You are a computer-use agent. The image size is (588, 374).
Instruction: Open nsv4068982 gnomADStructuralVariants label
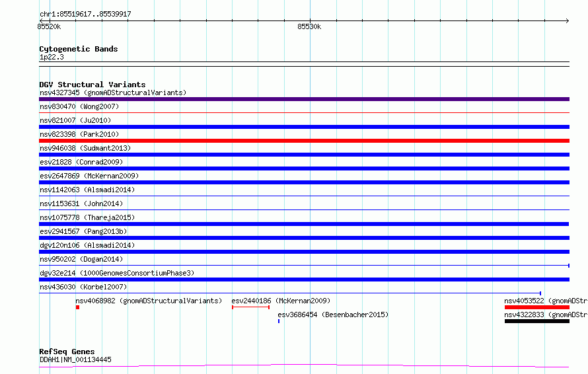click(149, 301)
